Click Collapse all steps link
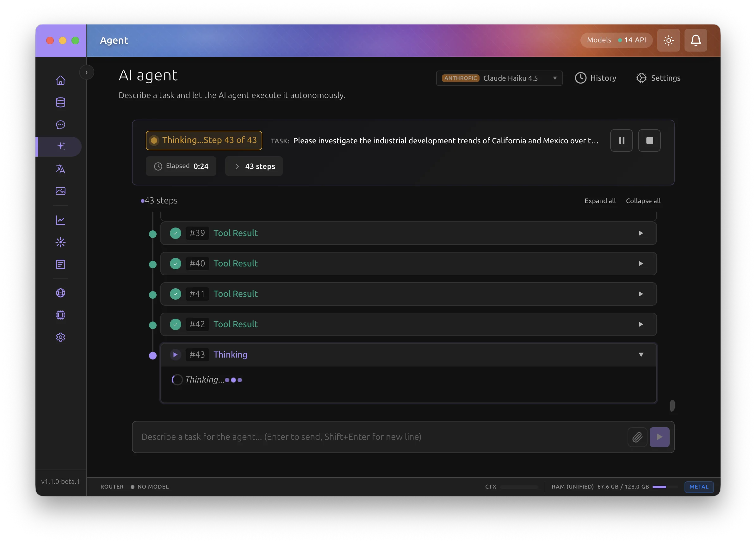The width and height of the screenshot is (756, 543). click(643, 201)
